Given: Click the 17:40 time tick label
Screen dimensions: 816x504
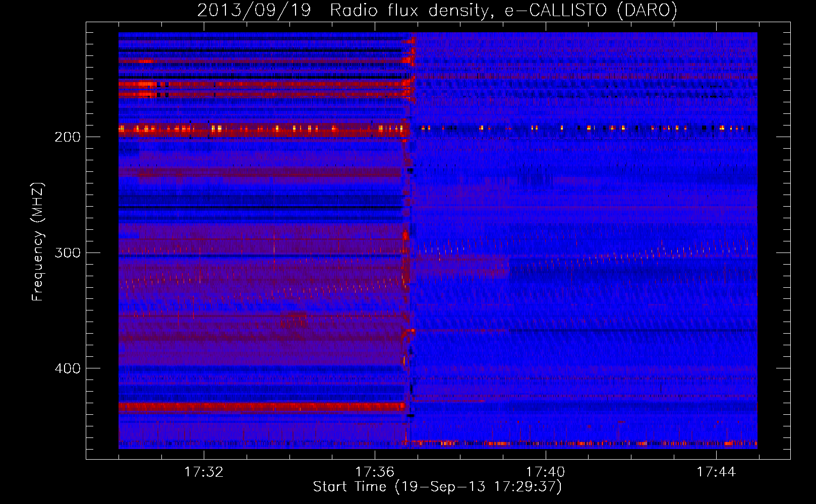Looking at the screenshot, I should 546,472.
